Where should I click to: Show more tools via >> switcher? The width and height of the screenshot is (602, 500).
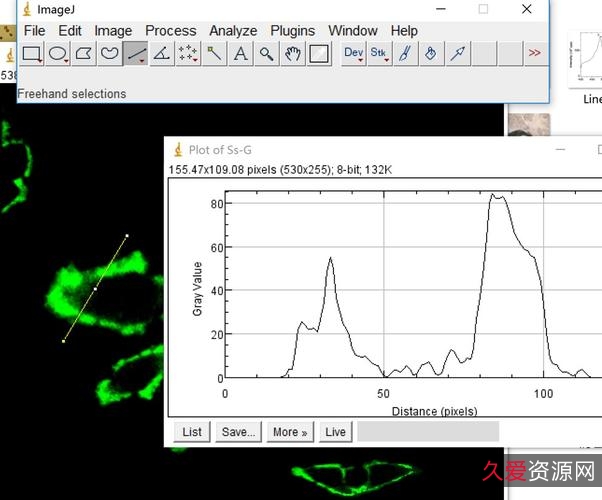point(535,54)
